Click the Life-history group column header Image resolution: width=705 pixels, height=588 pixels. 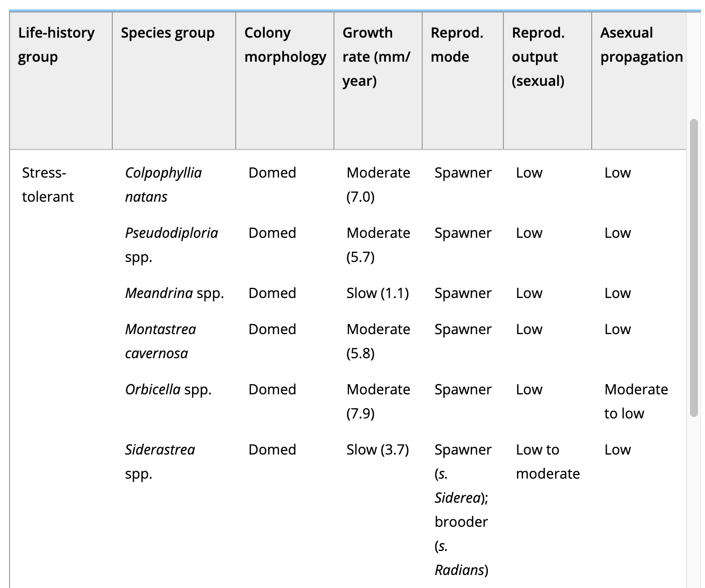coord(61,81)
